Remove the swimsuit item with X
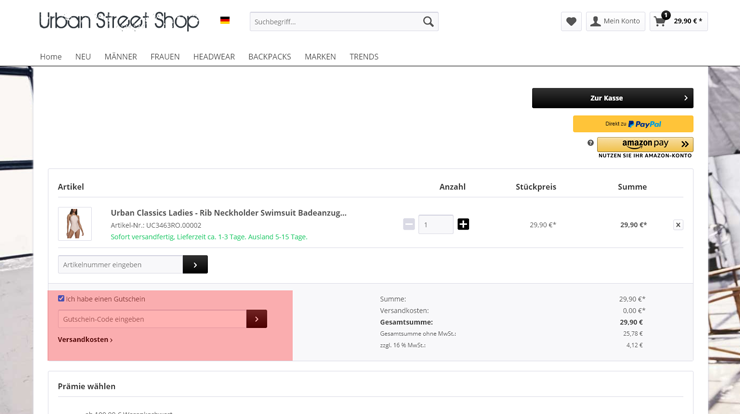This screenshot has width=740, height=414. point(678,225)
